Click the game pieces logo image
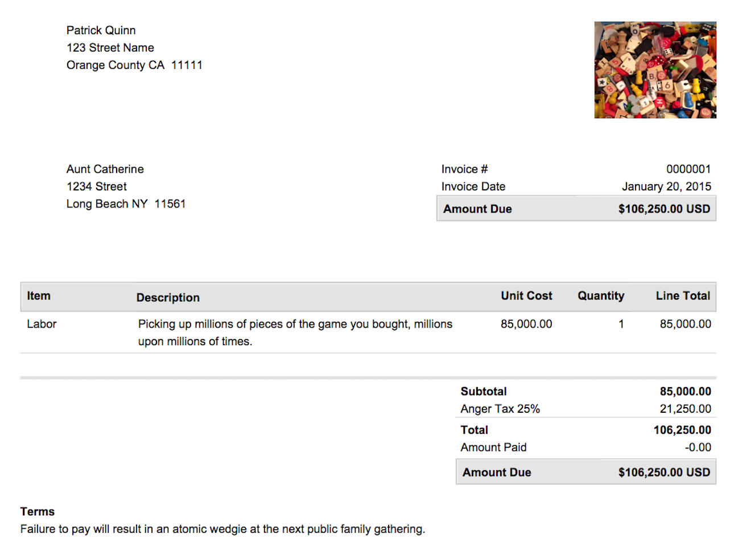Screen dimensions: 738x560 click(x=655, y=70)
